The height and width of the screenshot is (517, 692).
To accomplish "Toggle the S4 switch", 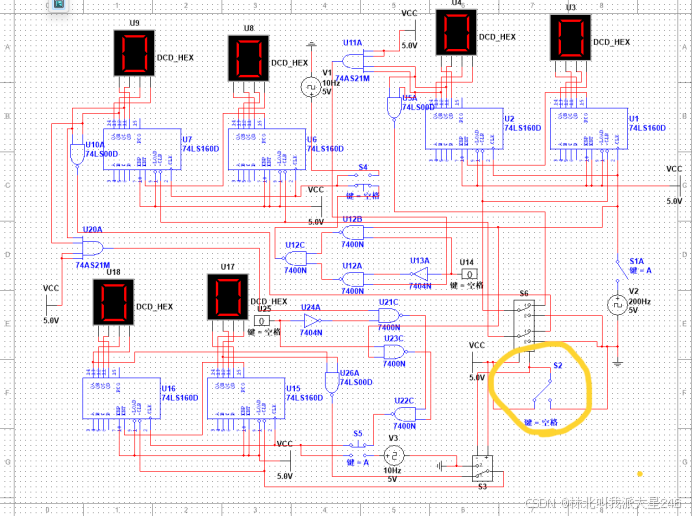I will coord(363,181).
